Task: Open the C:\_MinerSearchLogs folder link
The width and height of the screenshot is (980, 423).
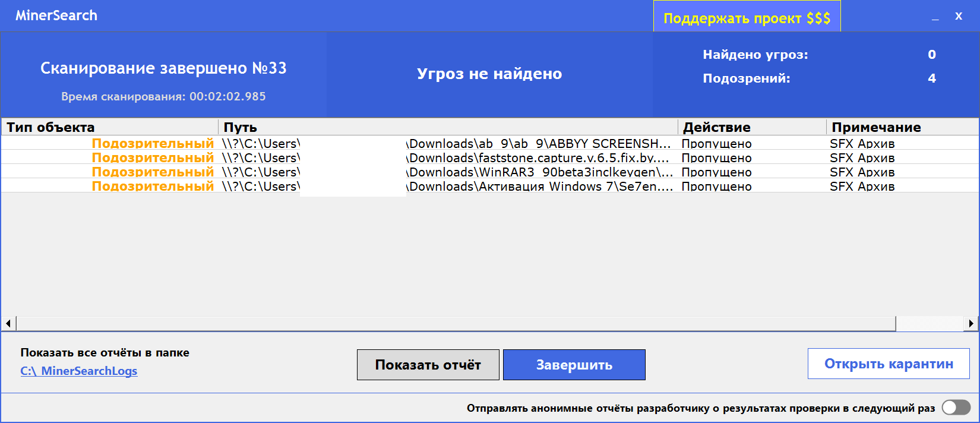Action: tap(79, 371)
